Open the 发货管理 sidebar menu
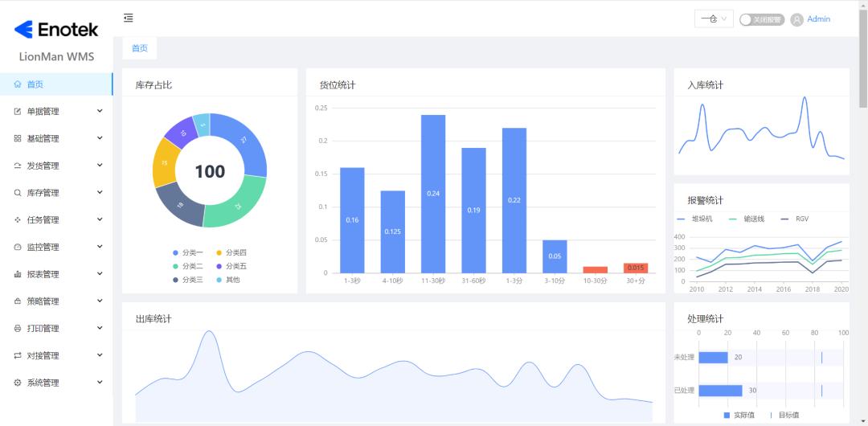This screenshot has height=426, width=868. [43, 166]
